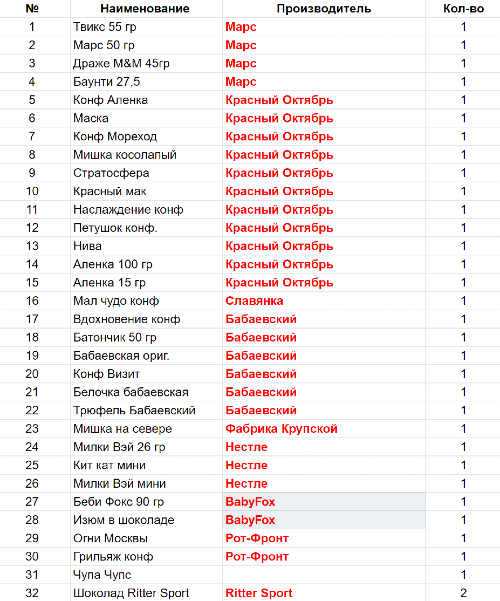
Task: Click the Аленка 100 гр cell
Action: tap(146, 264)
